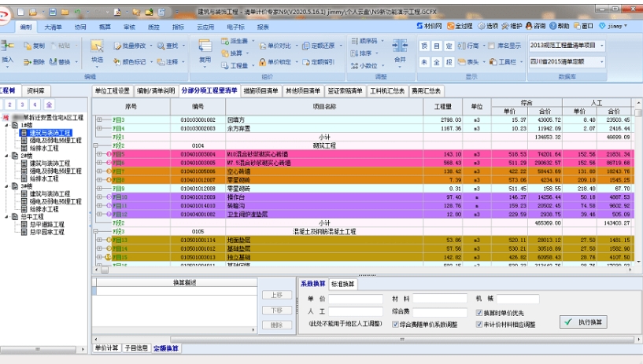Uncheck 综合费随单价系数调整 checkbox
This screenshot has height=364, width=643.
(x=395, y=324)
